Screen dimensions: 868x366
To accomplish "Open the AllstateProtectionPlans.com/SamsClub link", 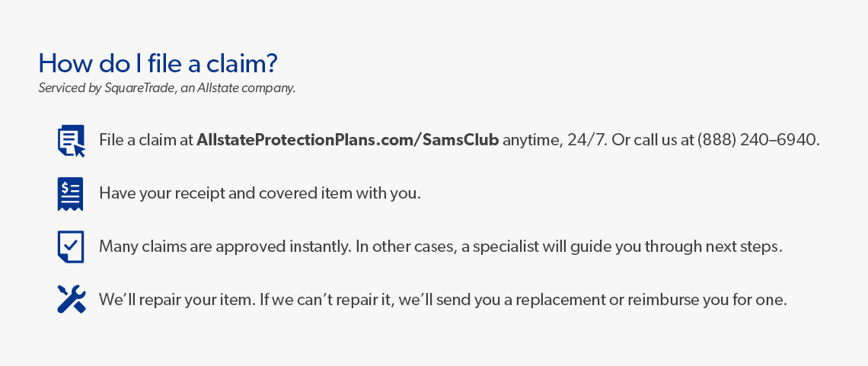I will click(348, 140).
